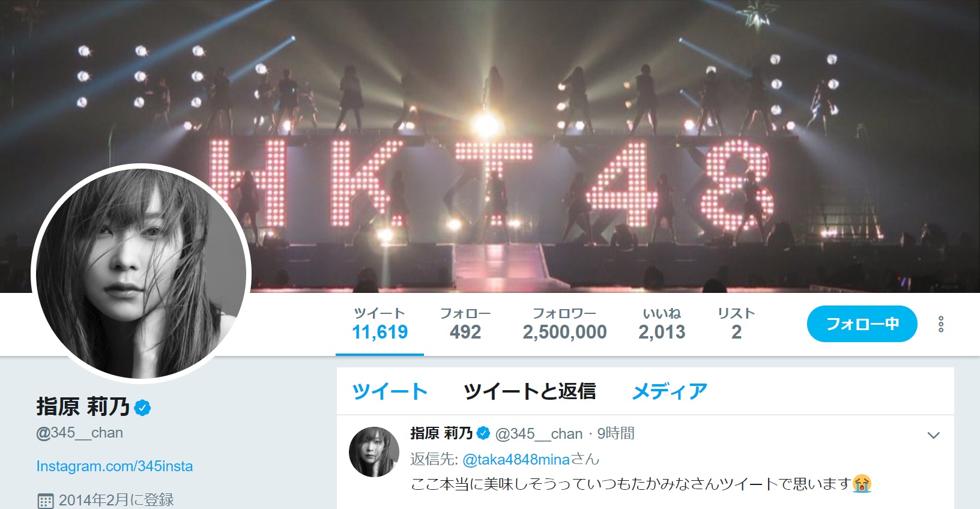
Task: Expand the tweet options chevron
Action: pyautogui.click(x=933, y=435)
